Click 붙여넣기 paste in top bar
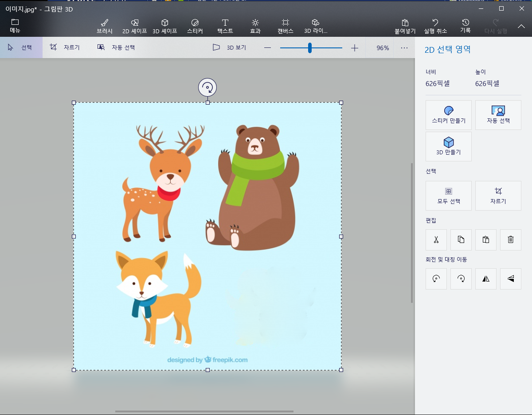This screenshot has width=532, height=415. point(405,27)
